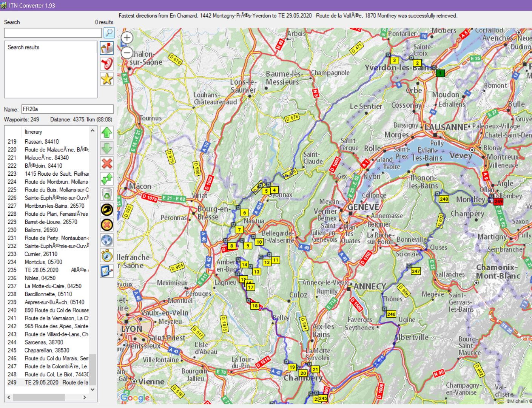The width and height of the screenshot is (532, 408).
Task: Click the mailbox address icon
Action: pyautogui.click(x=107, y=48)
